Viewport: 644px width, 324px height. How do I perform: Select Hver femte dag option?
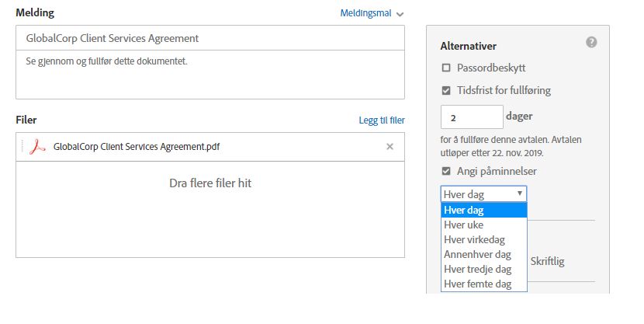484,284
